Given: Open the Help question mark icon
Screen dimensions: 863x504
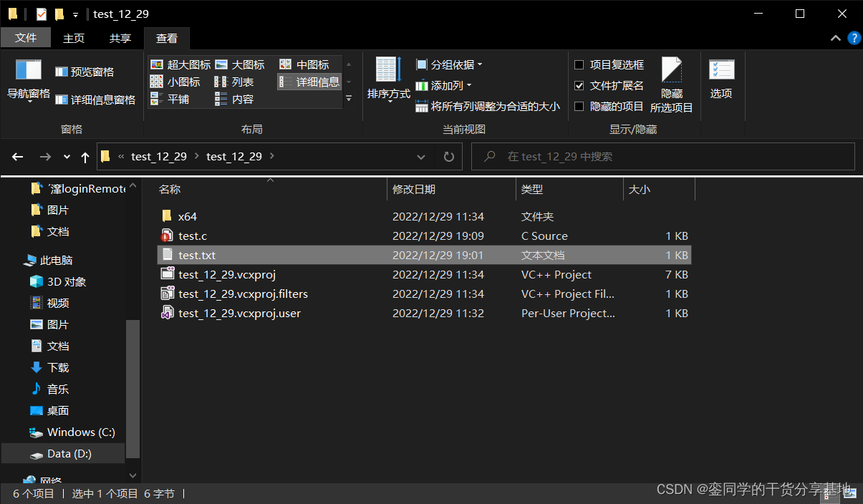Looking at the screenshot, I should 854,38.
